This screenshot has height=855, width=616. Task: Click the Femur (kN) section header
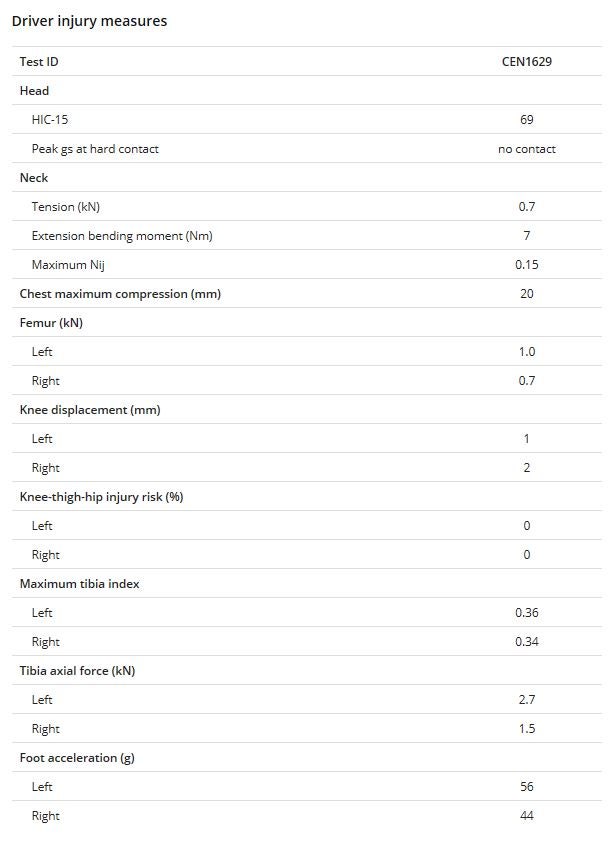point(53,323)
